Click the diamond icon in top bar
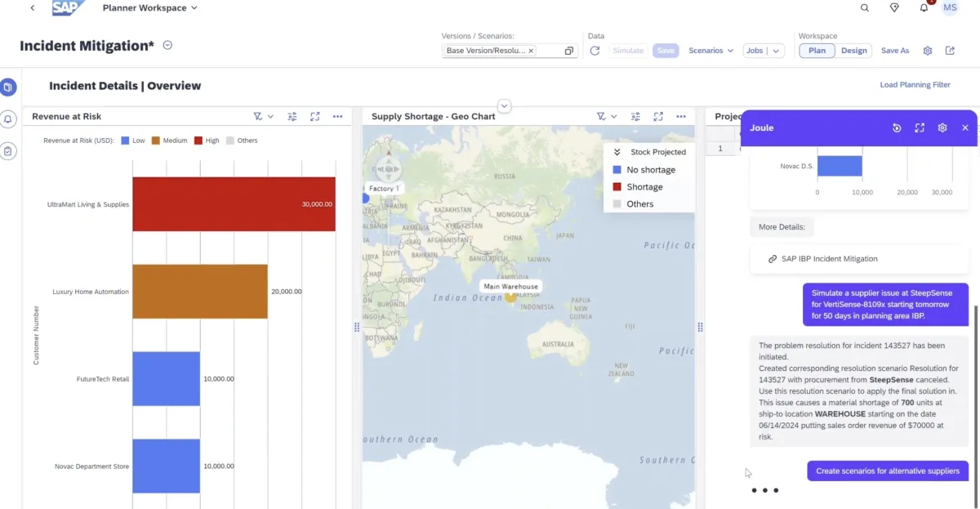 tap(894, 8)
